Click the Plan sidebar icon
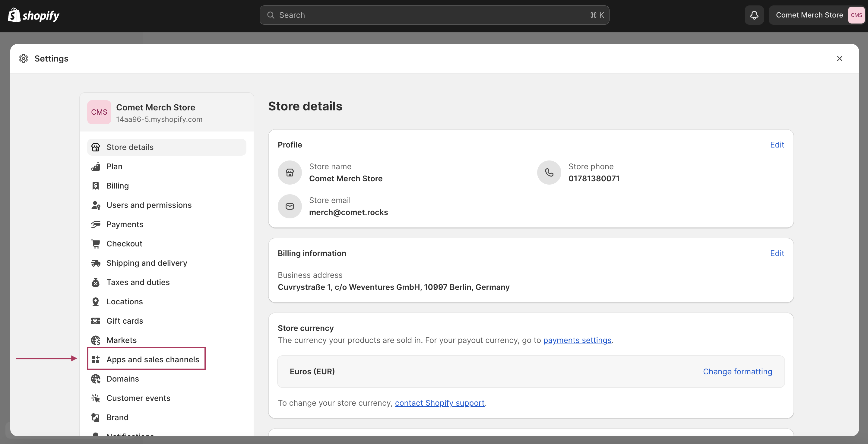Screen dimensions: 868x444 [x=96, y=166]
